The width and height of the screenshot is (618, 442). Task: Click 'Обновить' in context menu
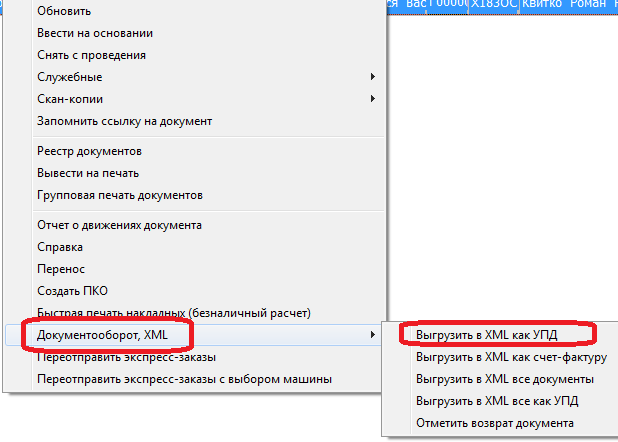coord(64,11)
